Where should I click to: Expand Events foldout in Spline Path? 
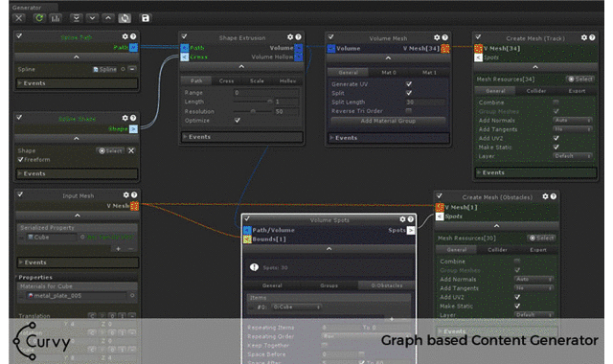77,83
